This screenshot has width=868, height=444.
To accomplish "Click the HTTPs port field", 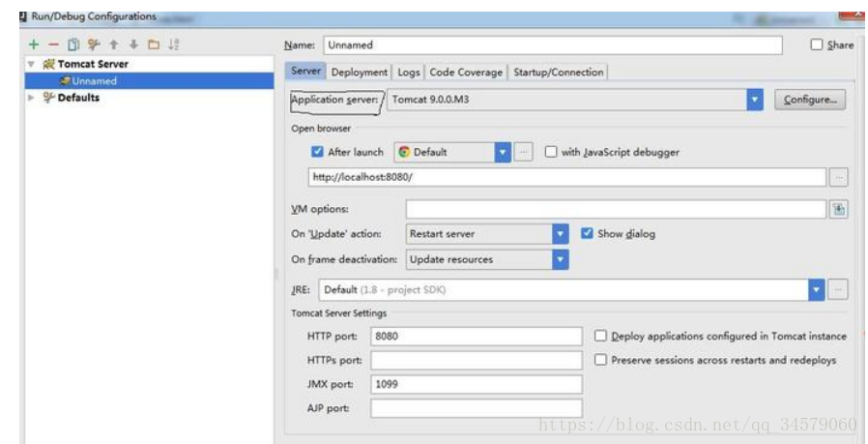I will tap(477, 360).
